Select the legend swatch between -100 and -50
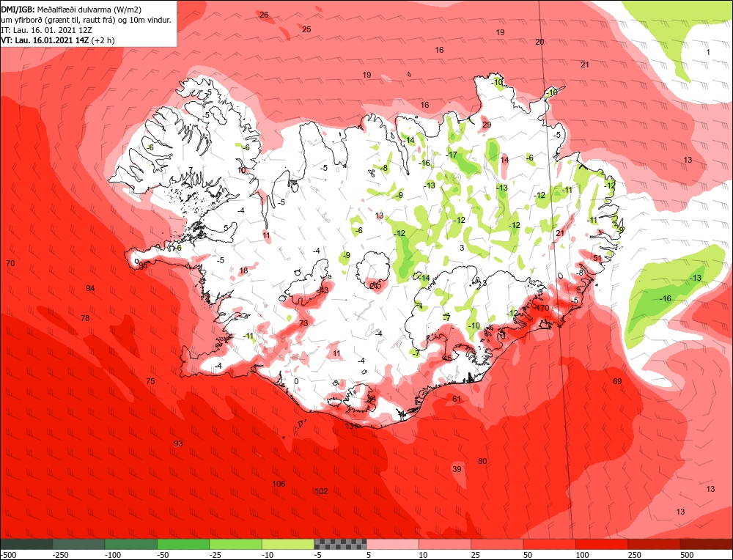Screen dimensions: 733x560 (131, 544)
